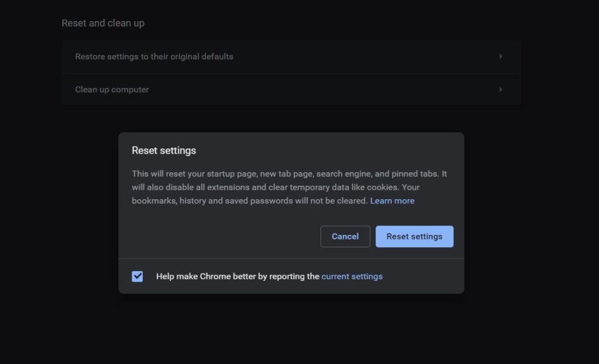Click the Reset and clean up heading
This screenshot has height=364, width=599.
coord(103,23)
